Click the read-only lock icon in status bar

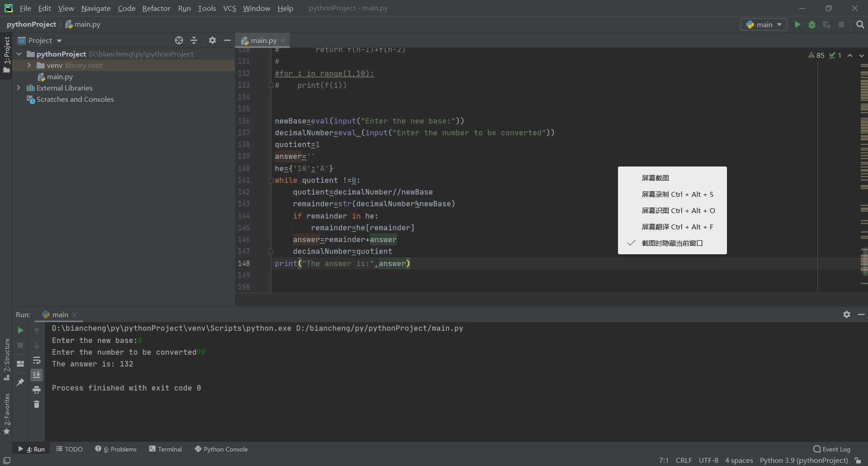(x=858, y=460)
